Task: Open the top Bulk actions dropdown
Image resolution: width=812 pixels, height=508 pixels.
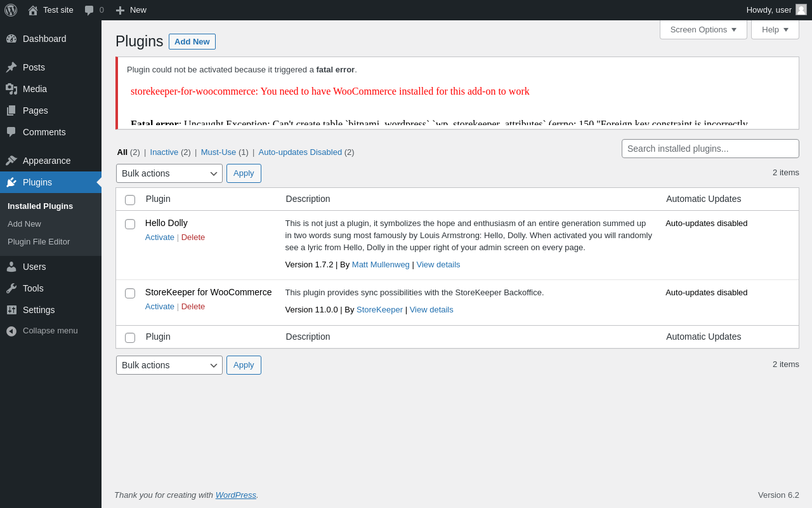Action: (x=169, y=173)
